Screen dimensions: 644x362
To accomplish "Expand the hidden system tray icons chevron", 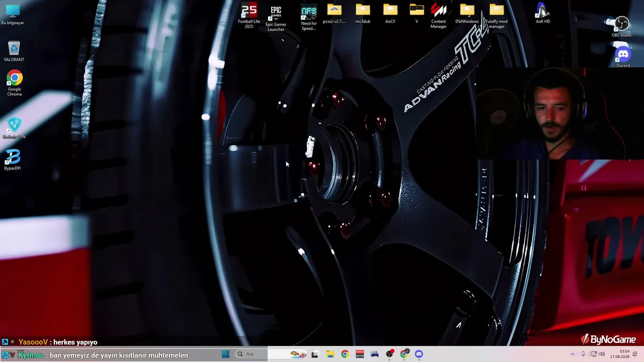I will (572, 354).
